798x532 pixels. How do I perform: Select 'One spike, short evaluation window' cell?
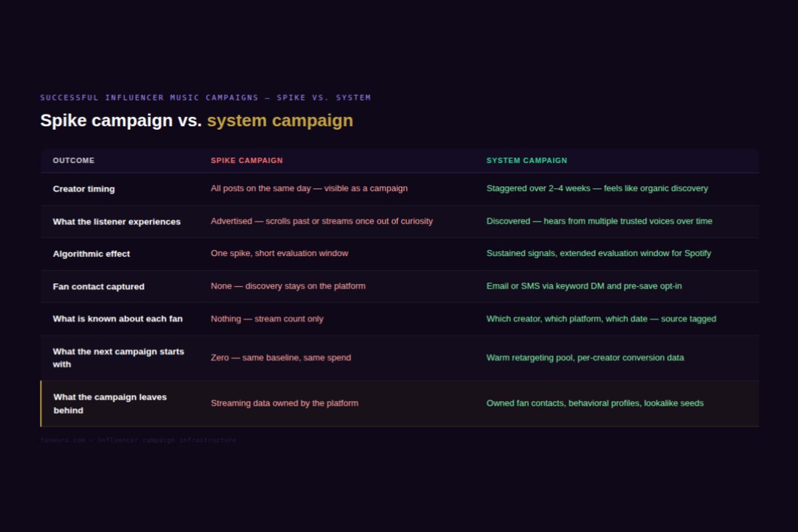279,253
